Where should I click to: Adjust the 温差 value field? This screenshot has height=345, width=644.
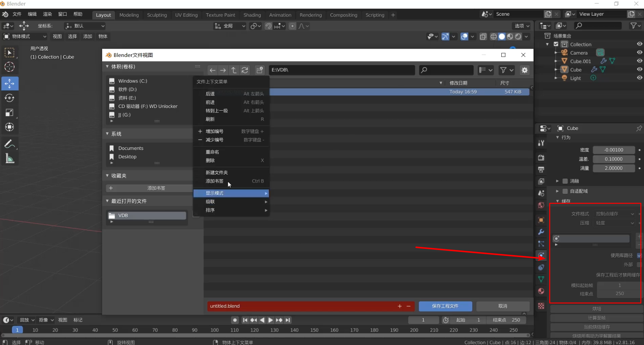tap(614, 159)
